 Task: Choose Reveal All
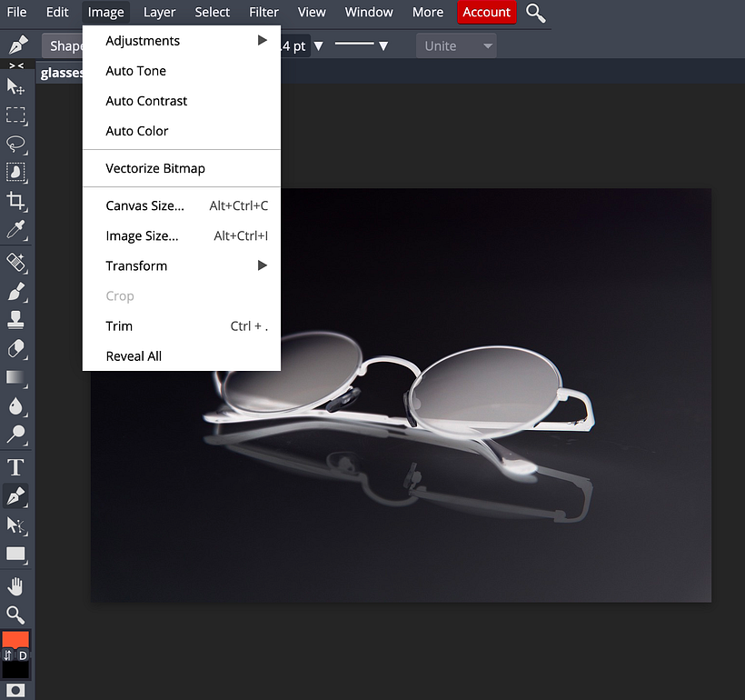pyautogui.click(x=182, y=356)
